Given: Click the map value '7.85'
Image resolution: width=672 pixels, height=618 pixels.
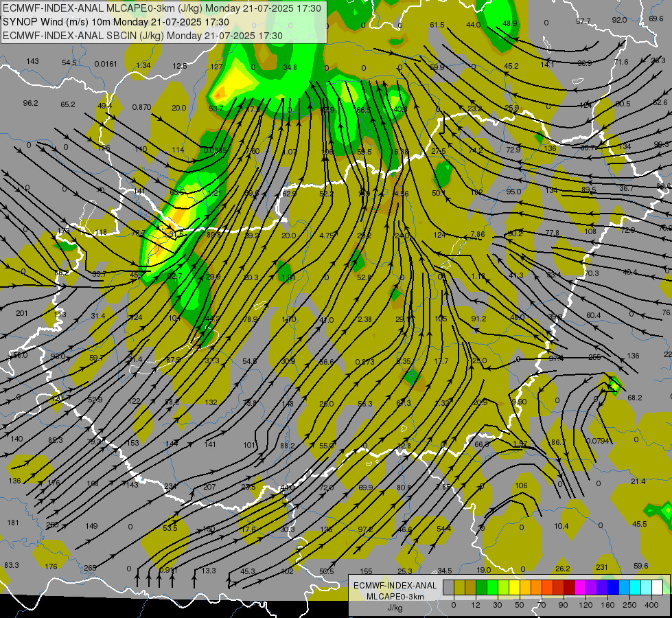Looking at the screenshot, I should click(443, 487).
